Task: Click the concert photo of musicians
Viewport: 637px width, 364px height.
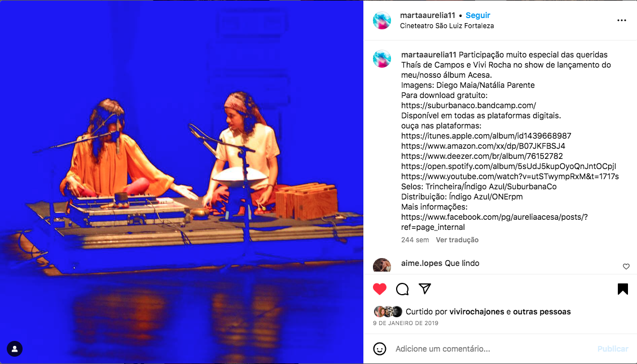Action: pyautogui.click(x=182, y=182)
